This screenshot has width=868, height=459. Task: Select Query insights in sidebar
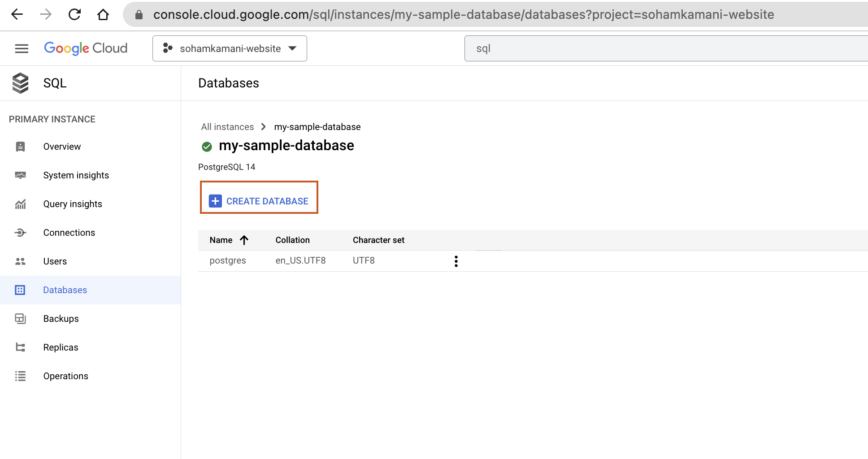point(73,204)
